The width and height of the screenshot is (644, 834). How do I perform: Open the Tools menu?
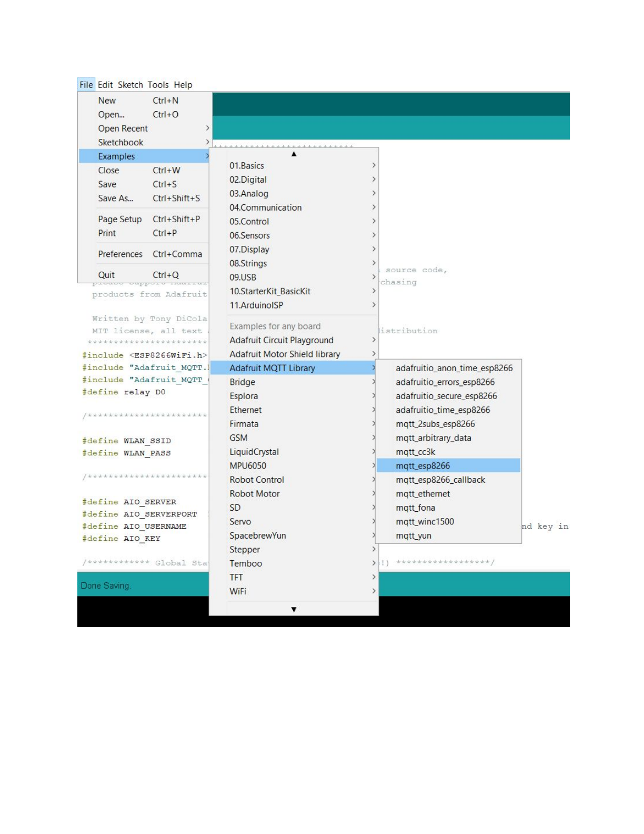pos(158,85)
